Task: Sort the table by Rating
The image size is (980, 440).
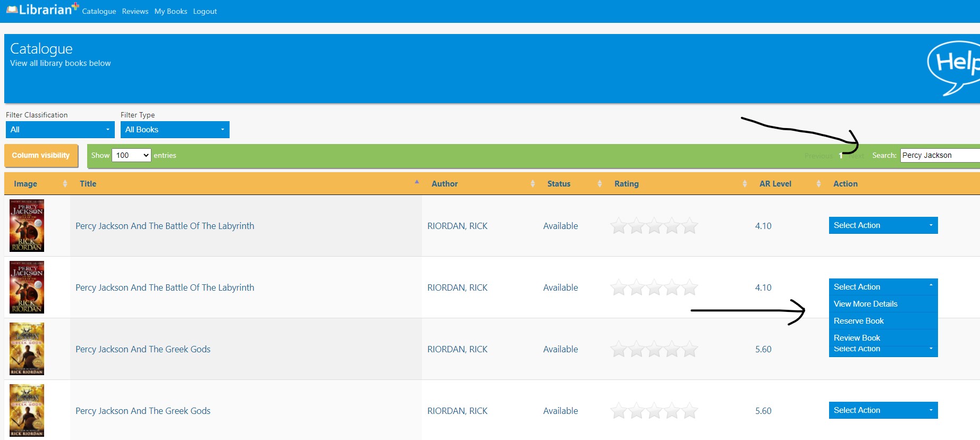Action: coord(627,184)
